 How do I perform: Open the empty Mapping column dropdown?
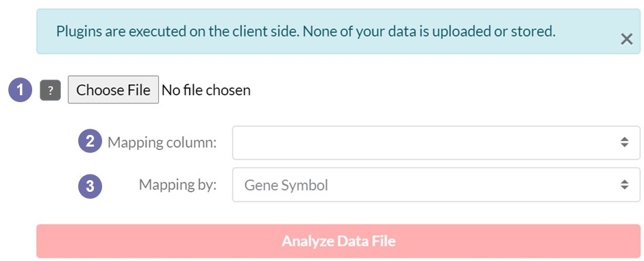pos(436,142)
